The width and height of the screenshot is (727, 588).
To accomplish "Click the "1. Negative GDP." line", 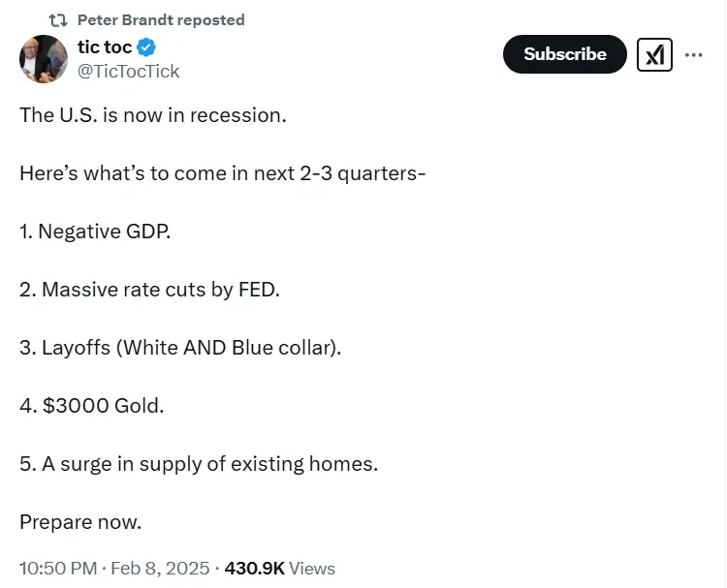I will pos(95,232).
